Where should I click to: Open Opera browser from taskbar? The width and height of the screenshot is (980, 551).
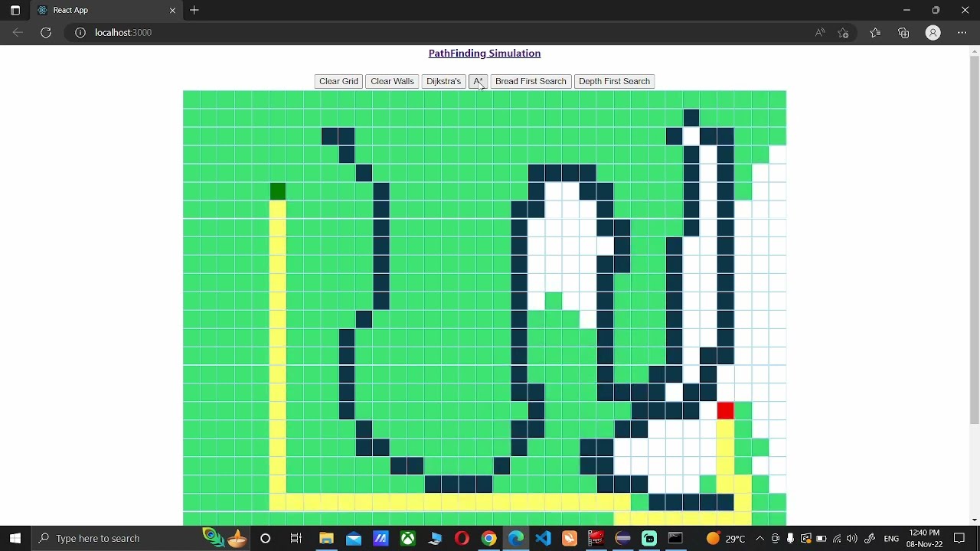click(462, 538)
